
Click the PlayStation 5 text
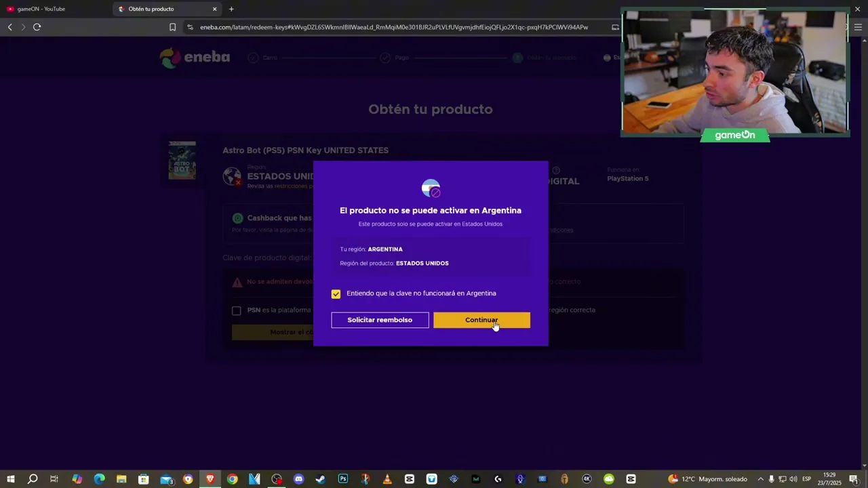627,179
